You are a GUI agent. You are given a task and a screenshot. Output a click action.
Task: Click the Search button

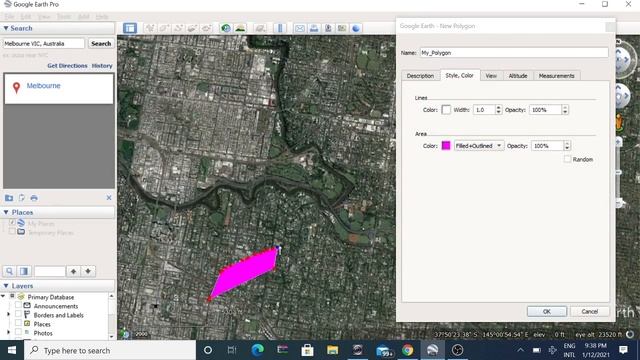point(101,43)
